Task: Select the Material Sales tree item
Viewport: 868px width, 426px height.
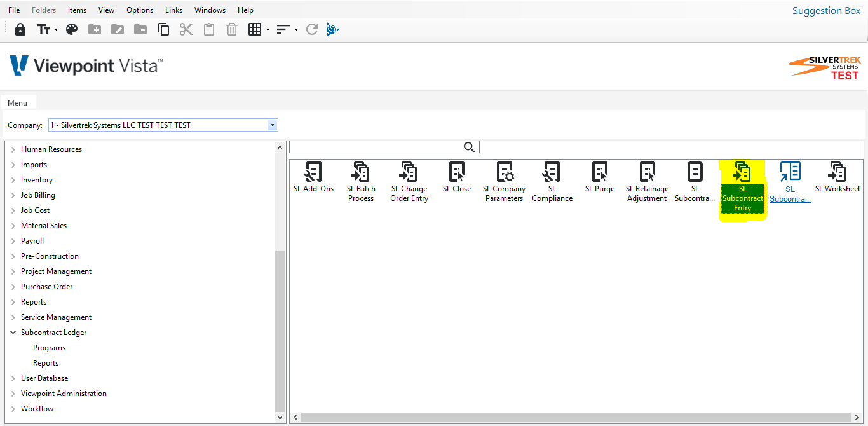Action: [44, 226]
